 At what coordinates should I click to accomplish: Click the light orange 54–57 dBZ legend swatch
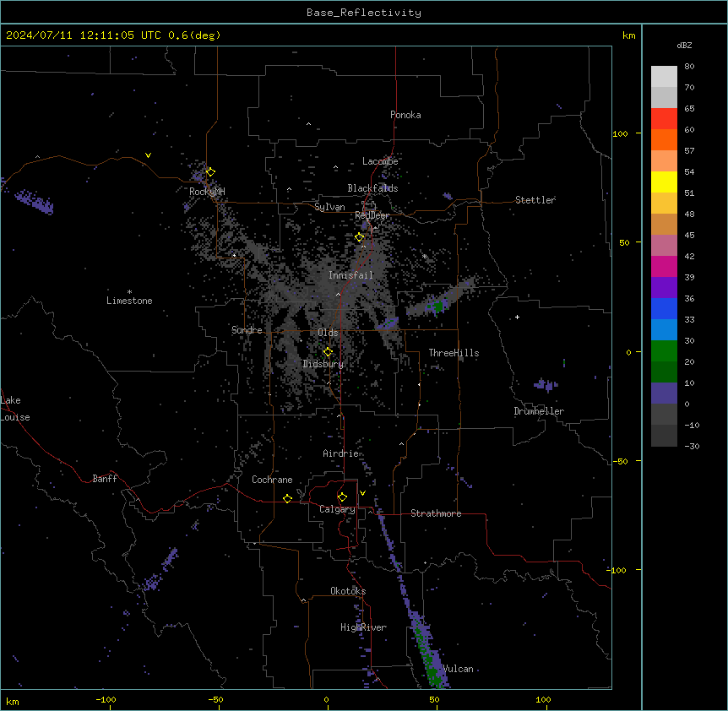[664, 161]
